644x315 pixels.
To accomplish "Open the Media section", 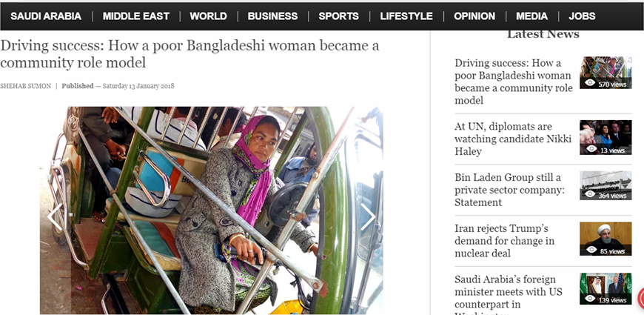I will 532,16.
